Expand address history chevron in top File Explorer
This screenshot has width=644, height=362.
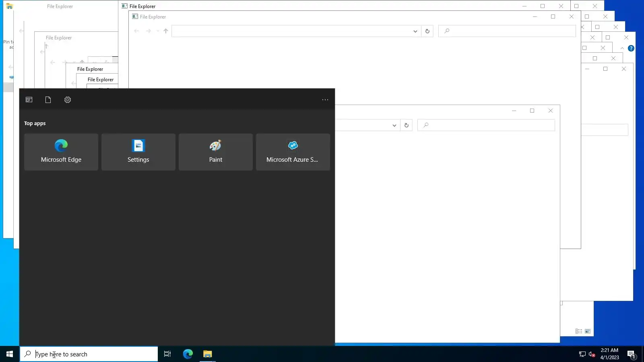coord(415,31)
